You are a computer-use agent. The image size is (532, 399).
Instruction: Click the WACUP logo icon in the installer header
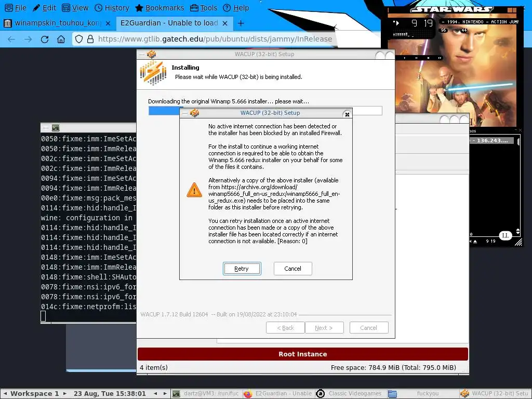click(x=153, y=73)
